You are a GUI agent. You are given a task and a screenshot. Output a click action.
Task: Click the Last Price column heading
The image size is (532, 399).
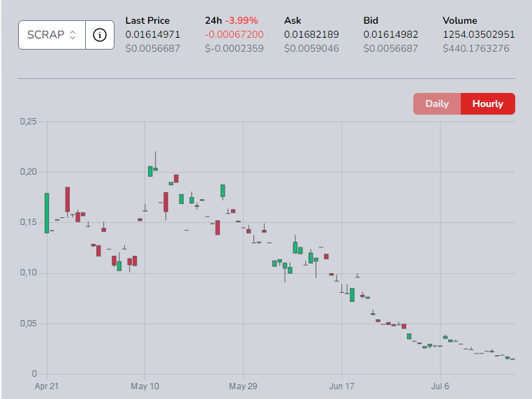coord(147,21)
